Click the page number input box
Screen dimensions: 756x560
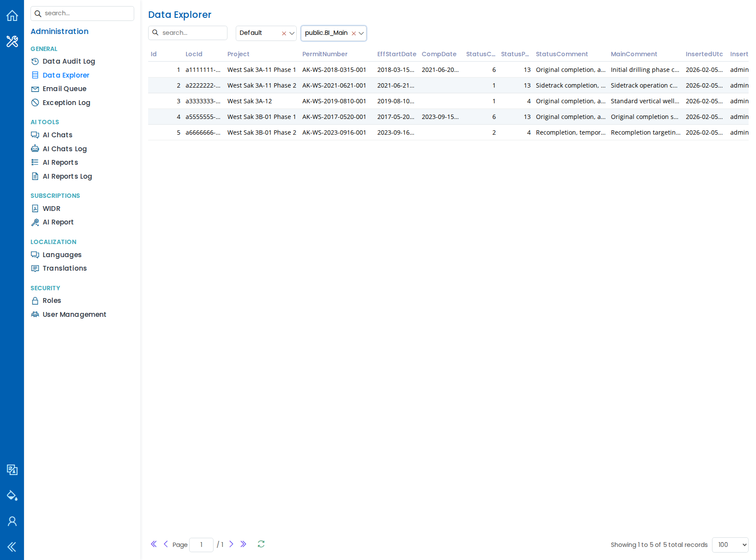[x=201, y=545]
